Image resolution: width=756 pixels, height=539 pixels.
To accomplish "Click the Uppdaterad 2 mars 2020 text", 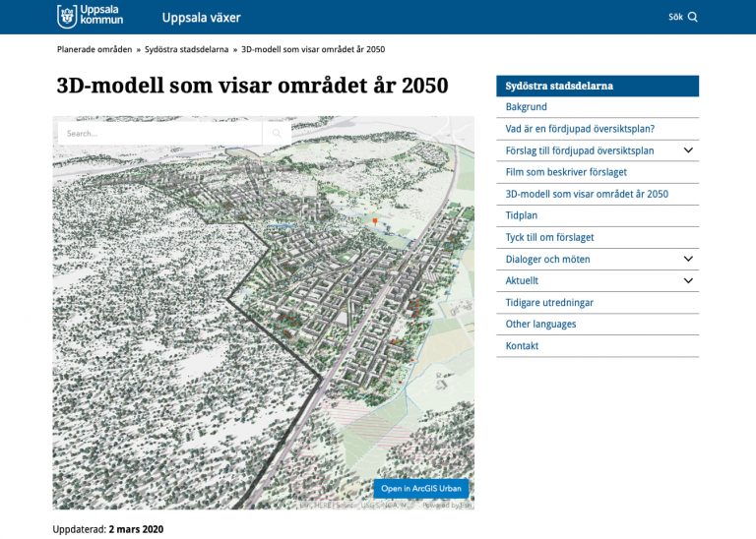I will click(108, 529).
